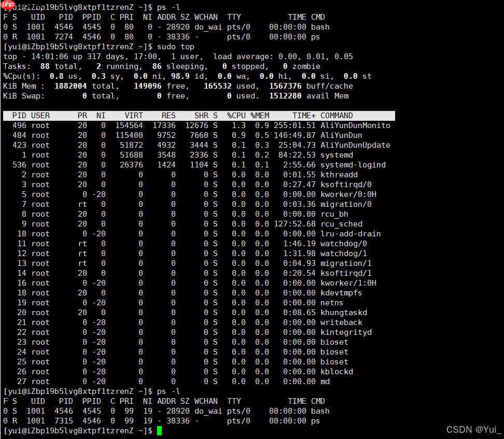The height and width of the screenshot is (439, 504).
Task: Click the 'AliYunDunUpdate' process name
Action: pos(355,145)
